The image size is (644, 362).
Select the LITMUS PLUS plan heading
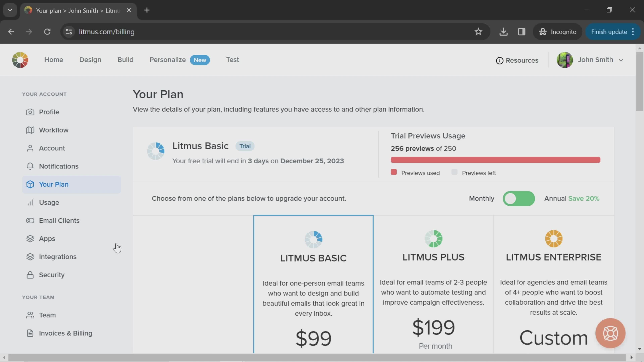pos(433,257)
